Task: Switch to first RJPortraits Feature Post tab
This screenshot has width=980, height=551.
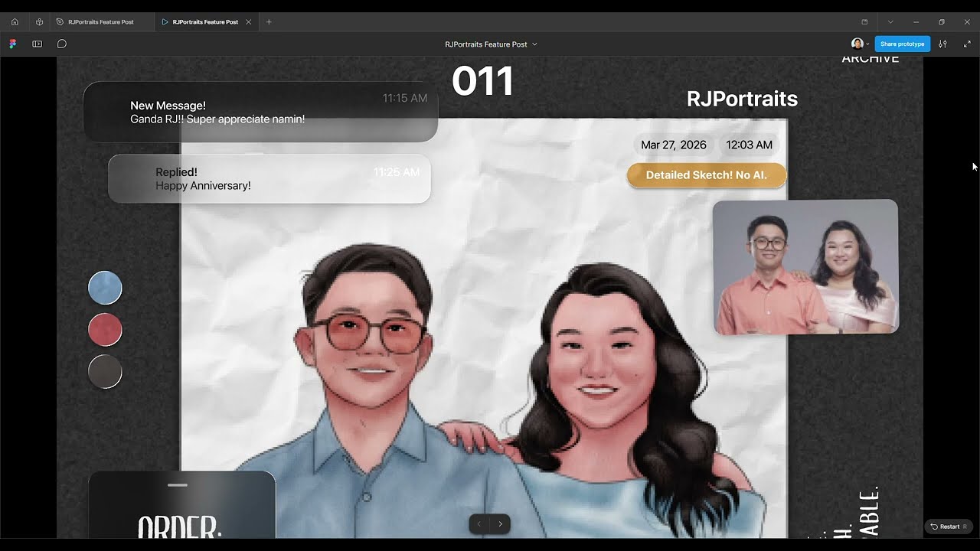Action: tap(101, 22)
